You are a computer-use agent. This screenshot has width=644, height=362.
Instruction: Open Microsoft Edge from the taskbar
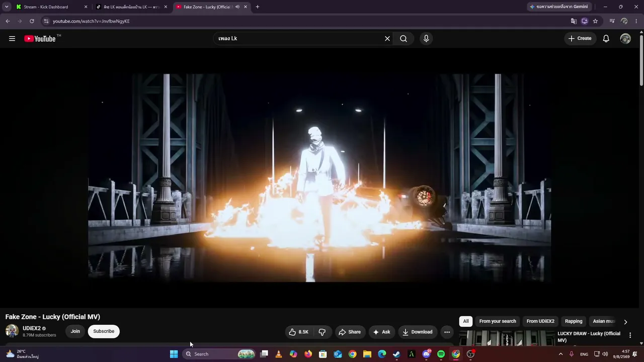(x=382, y=354)
